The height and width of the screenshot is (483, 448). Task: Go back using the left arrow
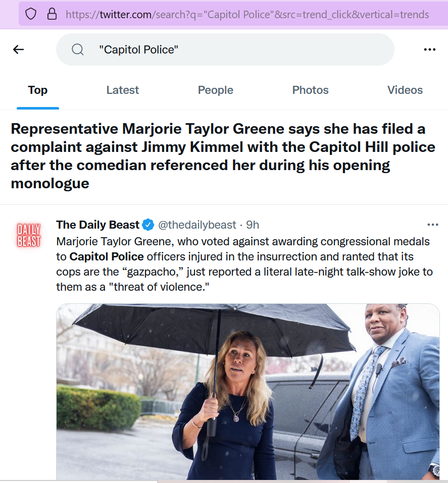click(x=19, y=49)
